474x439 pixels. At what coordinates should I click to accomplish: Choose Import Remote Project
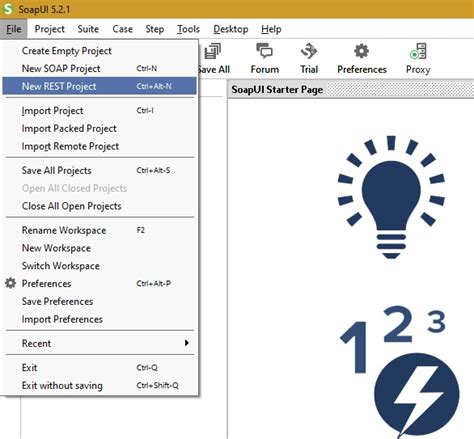coord(99,146)
